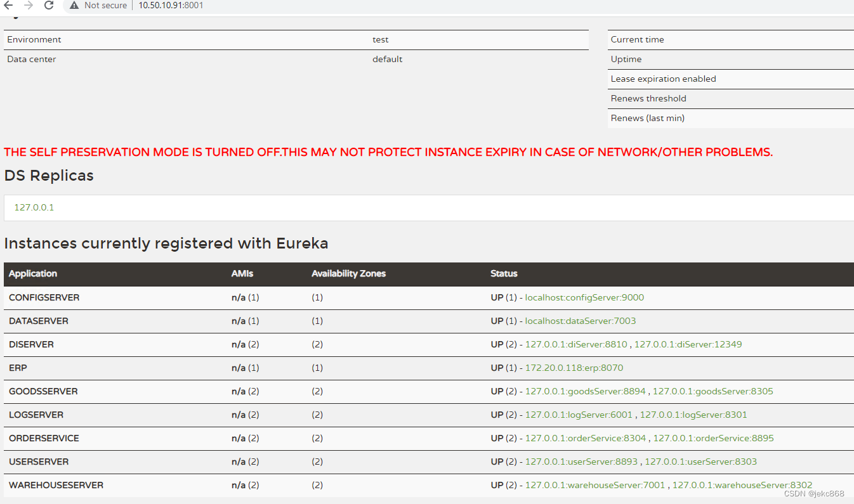Open 127.0.0.1:diServer:8810 instance link
The image size is (854, 504).
(x=576, y=344)
